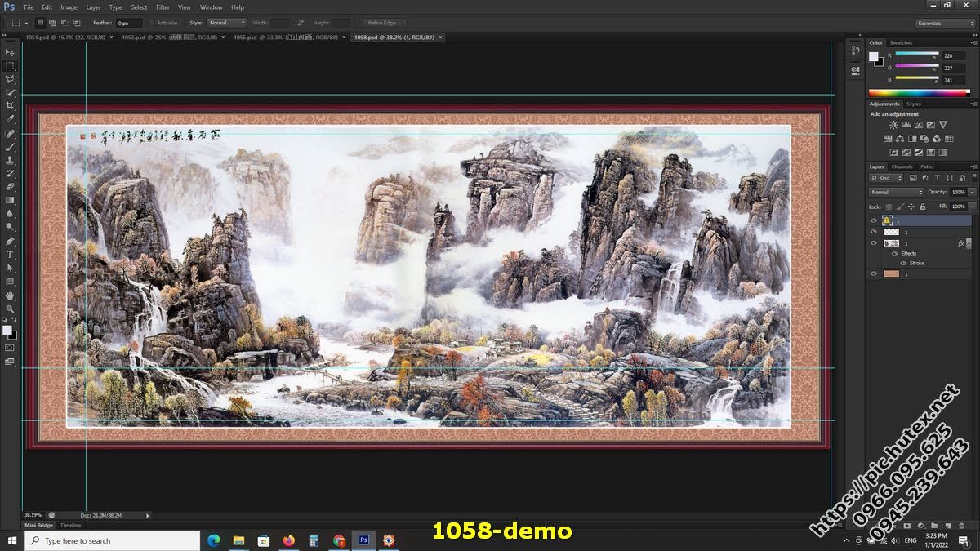Switch to the Channels panel tab
Screen dimensions: 980x551
[x=902, y=167]
